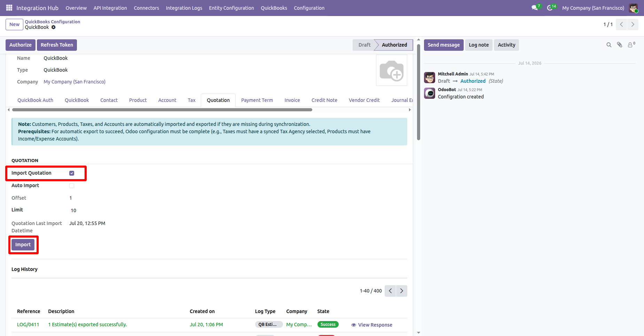Image resolution: width=644 pixels, height=336 pixels.
Task: Open the Integration Logs menu
Action: pos(184,8)
